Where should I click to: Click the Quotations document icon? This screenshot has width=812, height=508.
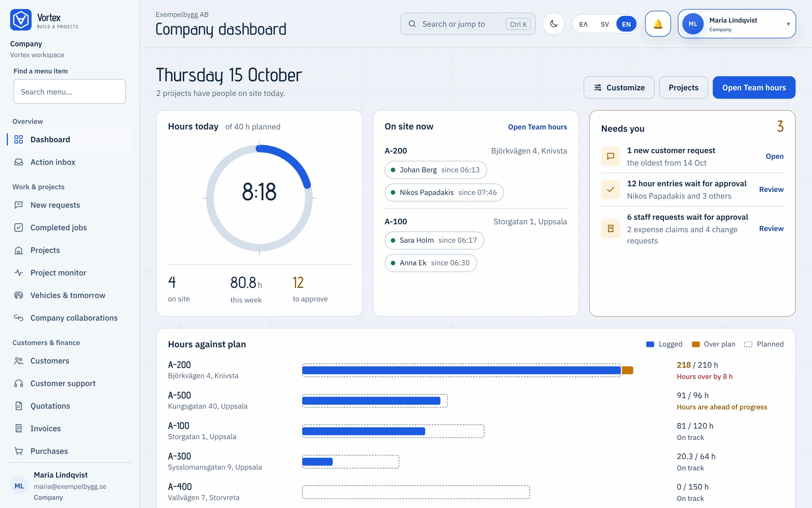(18, 406)
